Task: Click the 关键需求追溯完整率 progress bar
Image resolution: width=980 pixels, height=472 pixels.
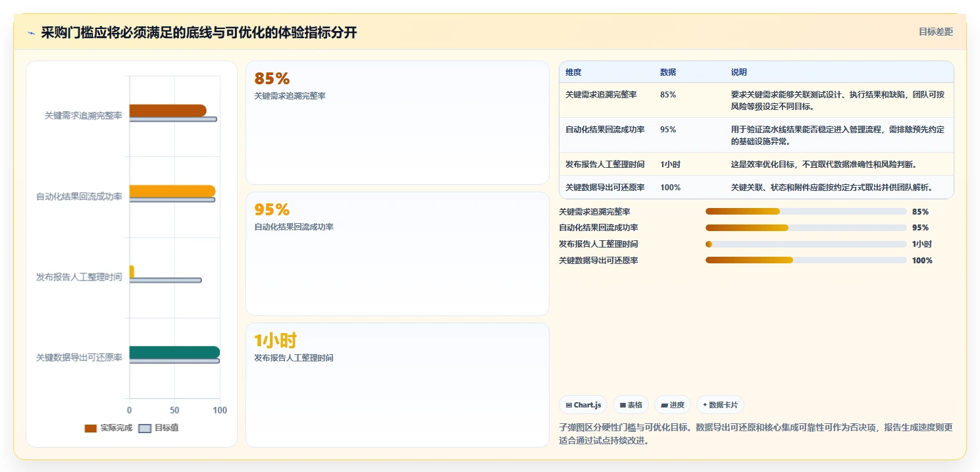Action: (x=806, y=211)
